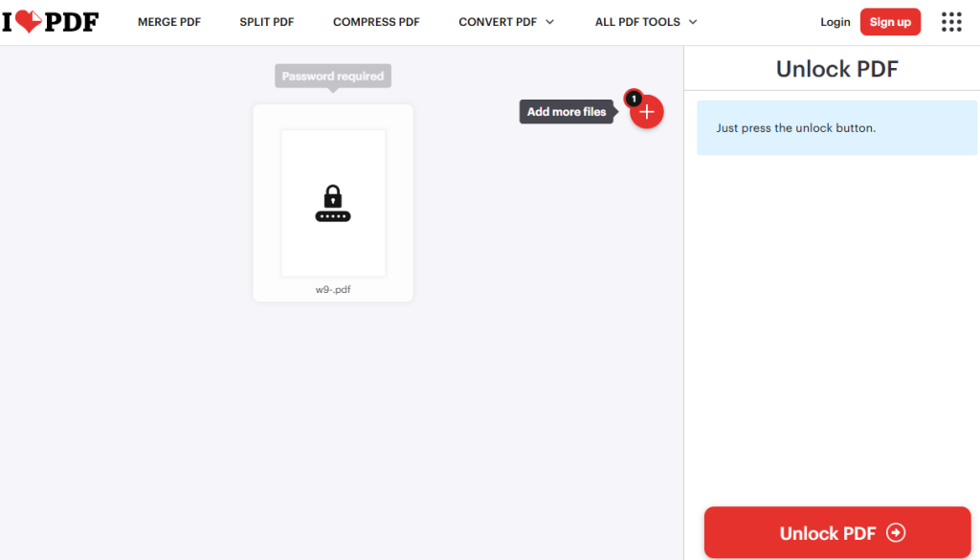Click the blue info banner about unlock button
The image size is (980, 560).
[x=836, y=127]
